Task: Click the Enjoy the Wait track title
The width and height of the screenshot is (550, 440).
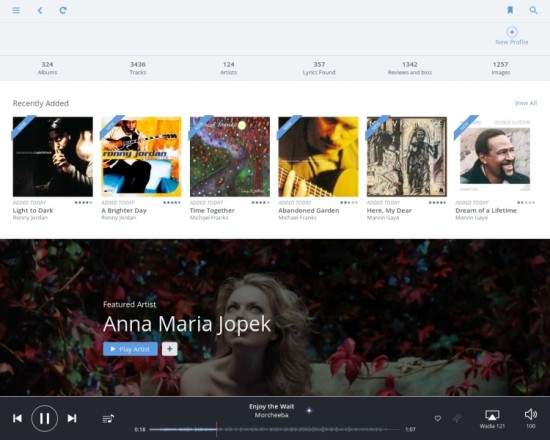Action: 271,407
